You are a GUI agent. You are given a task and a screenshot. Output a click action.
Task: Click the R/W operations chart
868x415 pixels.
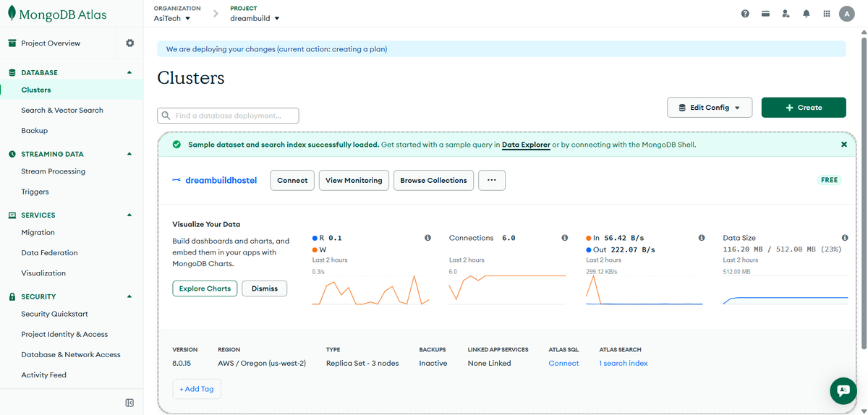tap(370, 289)
